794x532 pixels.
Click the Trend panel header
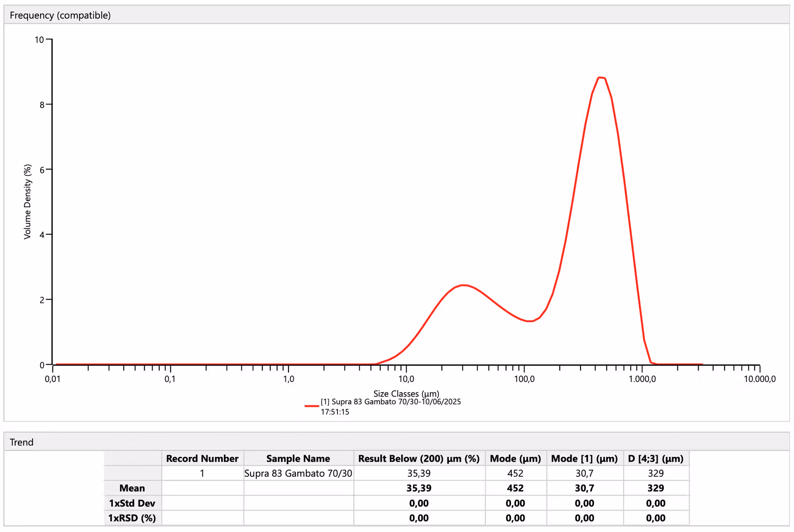click(x=22, y=442)
